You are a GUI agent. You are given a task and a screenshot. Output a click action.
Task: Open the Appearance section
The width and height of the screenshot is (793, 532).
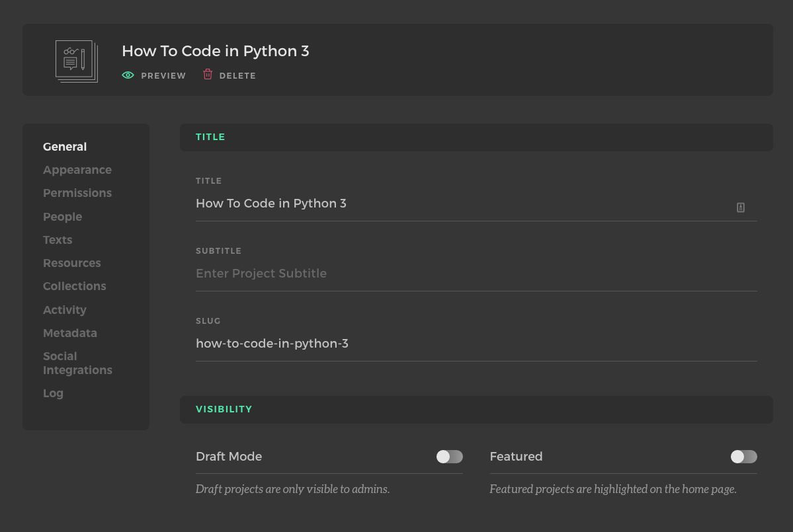[x=77, y=170]
